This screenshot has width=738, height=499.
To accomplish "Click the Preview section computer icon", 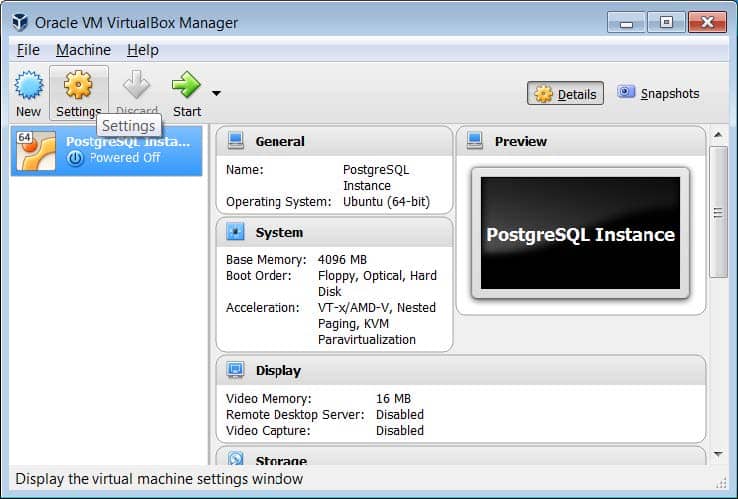I will 475,141.
